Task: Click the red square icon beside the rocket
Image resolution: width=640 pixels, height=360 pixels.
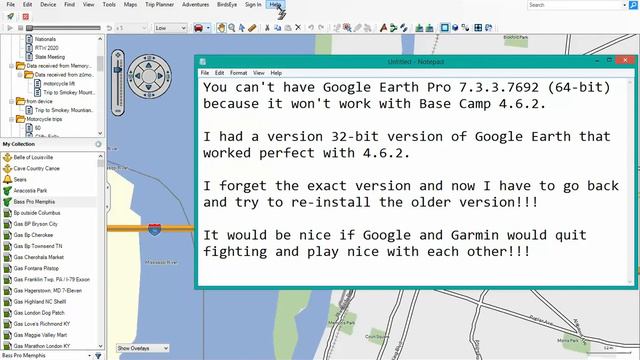Action: click(25, 17)
